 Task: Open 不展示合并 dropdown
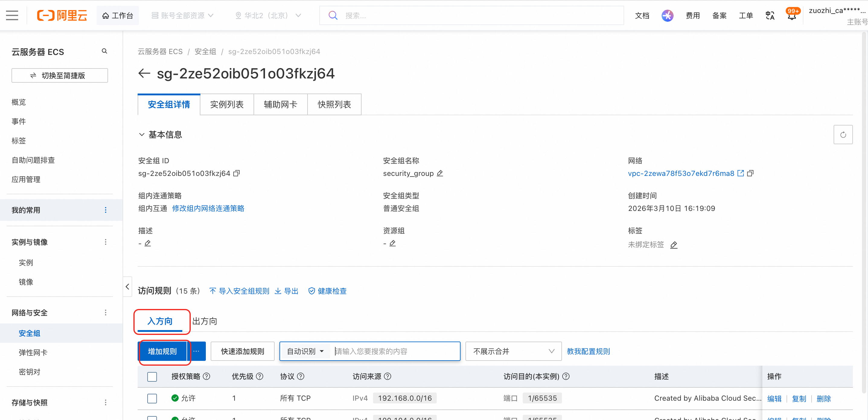[513, 351]
